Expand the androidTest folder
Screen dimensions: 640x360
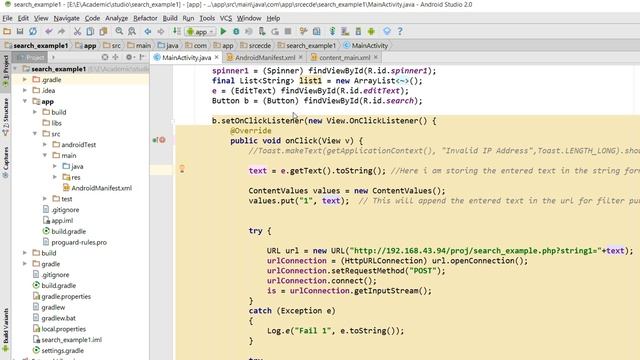tap(45, 144)
